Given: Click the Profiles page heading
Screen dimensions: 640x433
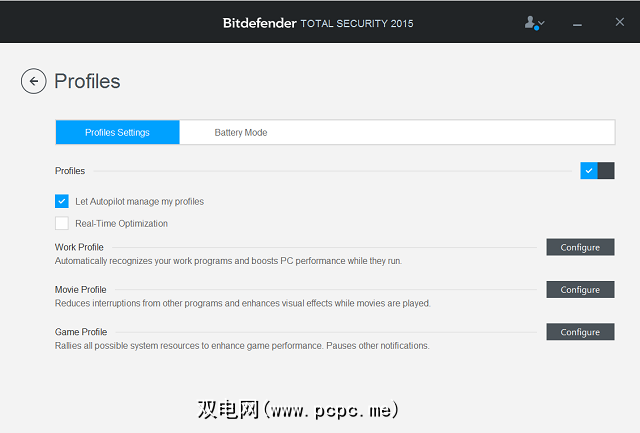Looking at the screenshot, I should 87,81.
